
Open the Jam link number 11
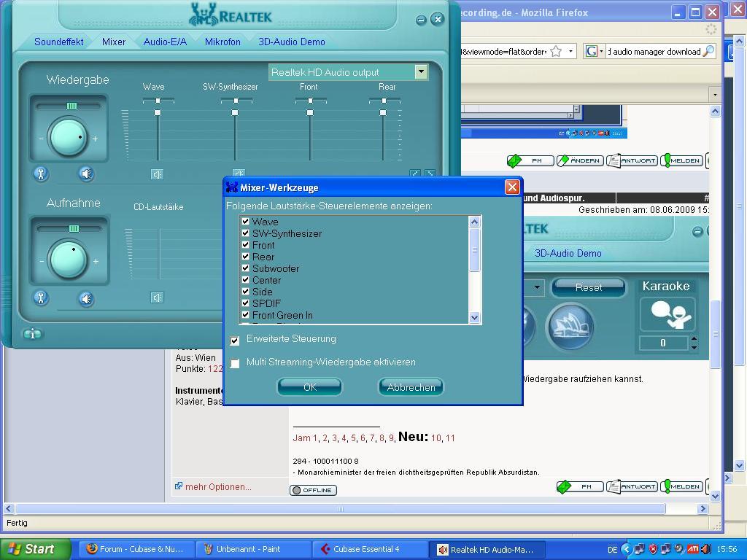pos(450,438)
